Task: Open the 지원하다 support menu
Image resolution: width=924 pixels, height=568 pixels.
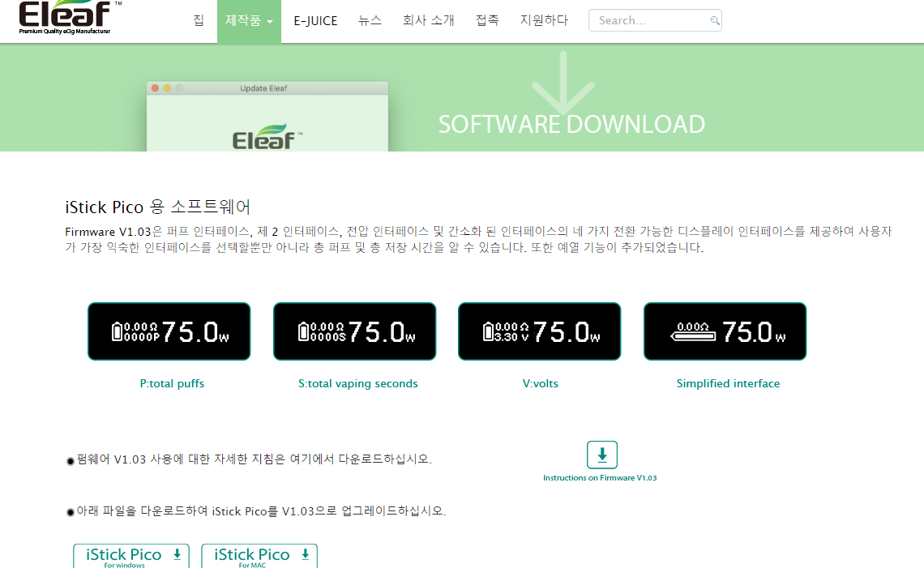Action: point(544,20)
